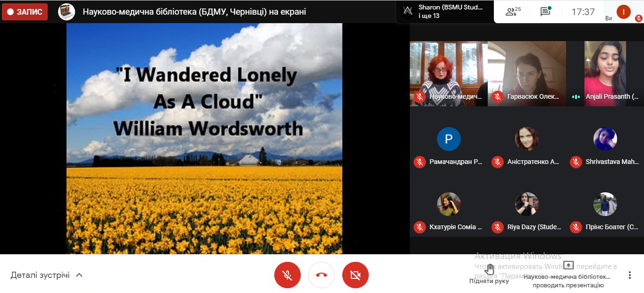Click the red ЗАПИС recording indicator
The image size is (644, 293).
pyautogui.click(x=25, y=12)
